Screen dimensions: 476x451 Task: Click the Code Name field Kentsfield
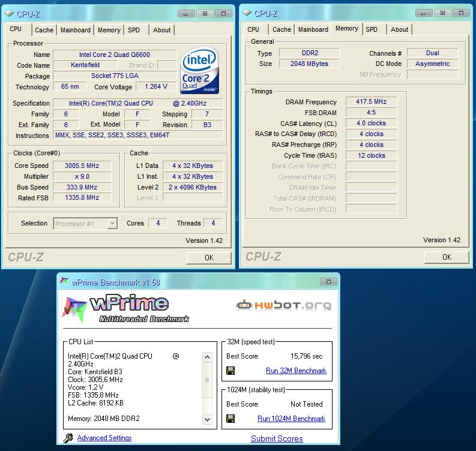pyautogui.click(x=85, y=65)
